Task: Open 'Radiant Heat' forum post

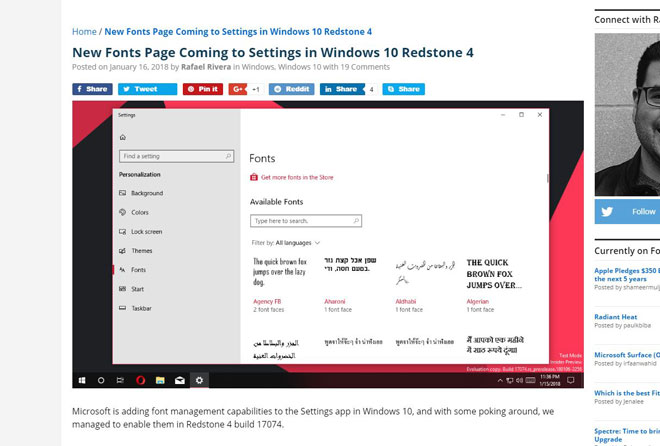Action: tap(615, 317)
